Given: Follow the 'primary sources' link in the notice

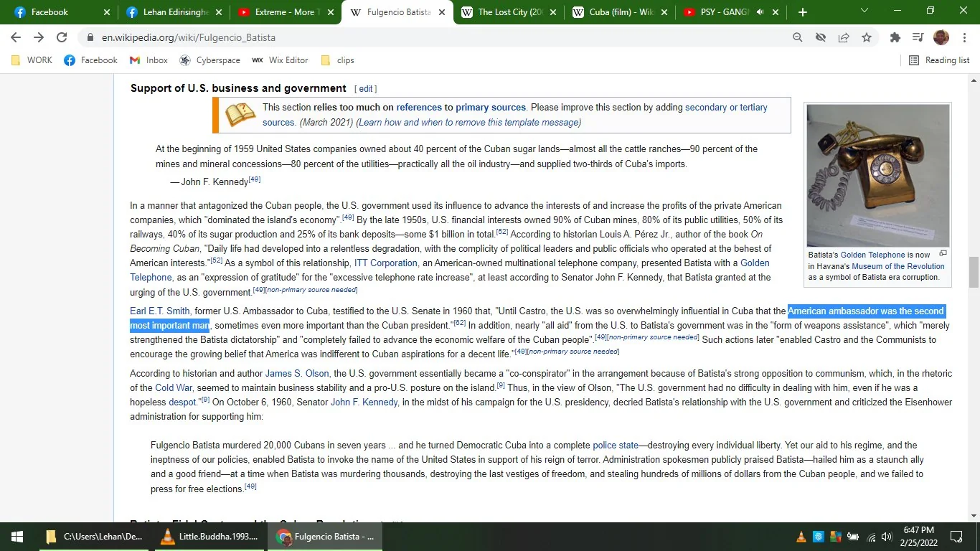Looking at the screenshot, I should tap(491, 108).
